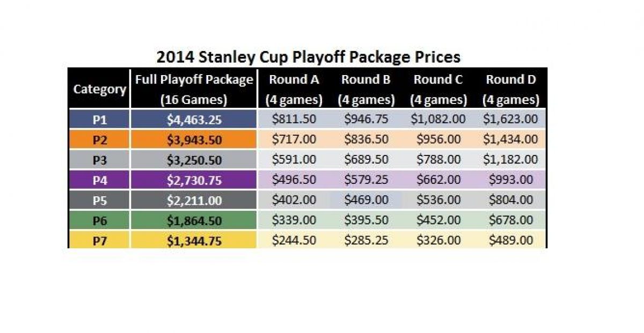Select the blue P1 category cell
Image resolution: width=644 pixels, height=333 pixels.
click(99, 120)
